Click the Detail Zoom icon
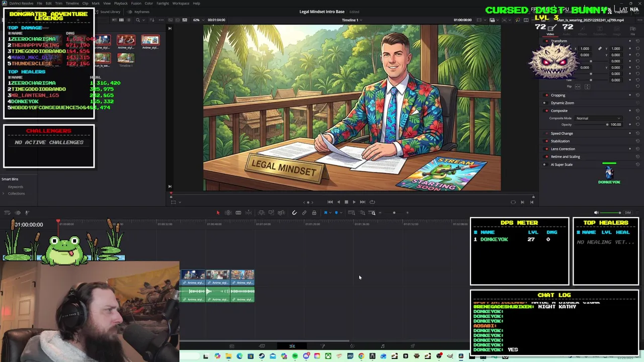Viewport: 644px width, 362px height. pos(362,213)
